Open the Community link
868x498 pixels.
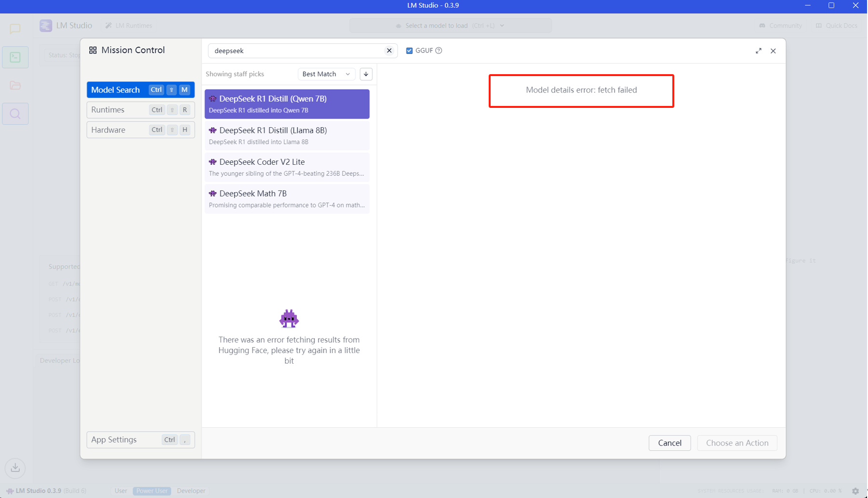click(781, 26)
